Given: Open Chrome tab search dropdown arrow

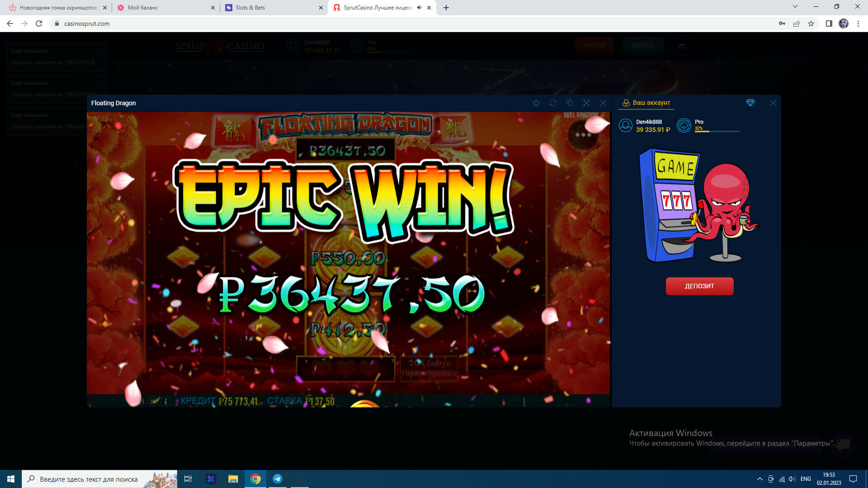Looking at the screenshot, I should [795, 7].
